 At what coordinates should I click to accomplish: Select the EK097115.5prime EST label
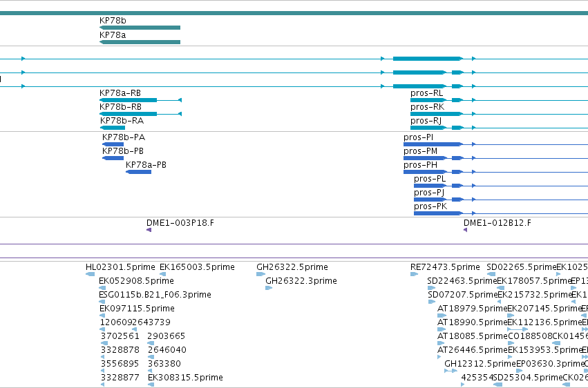point(137,309)
